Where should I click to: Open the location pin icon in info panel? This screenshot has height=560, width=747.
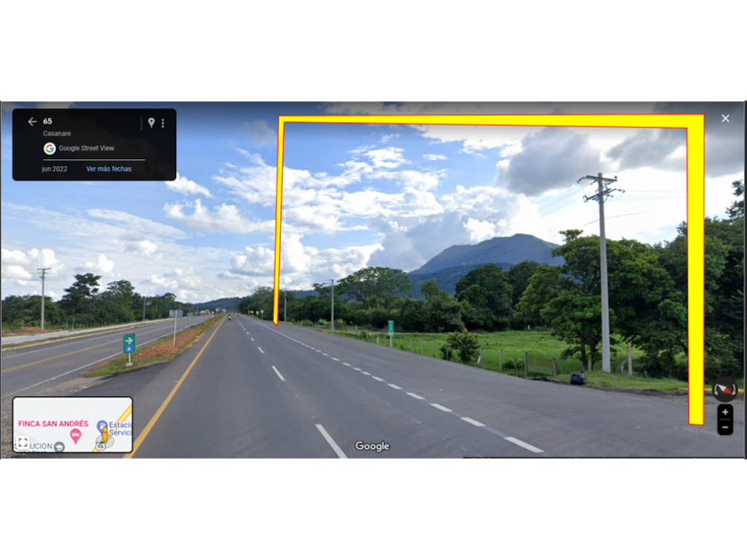pyautogui.click(x=151, y=123)
